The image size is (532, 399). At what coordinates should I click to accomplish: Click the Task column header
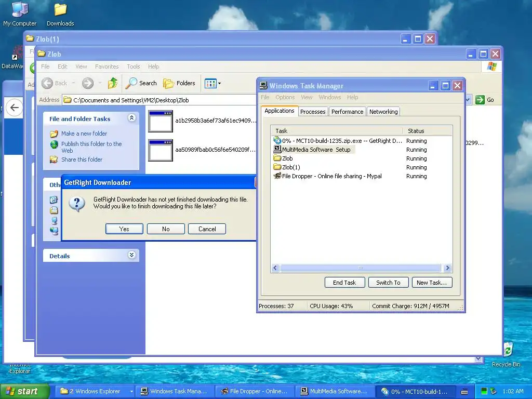(337, 131)
